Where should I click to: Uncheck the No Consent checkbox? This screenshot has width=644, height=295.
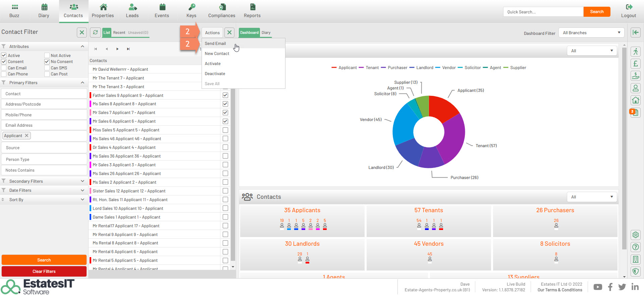click(x=47, y=62)
